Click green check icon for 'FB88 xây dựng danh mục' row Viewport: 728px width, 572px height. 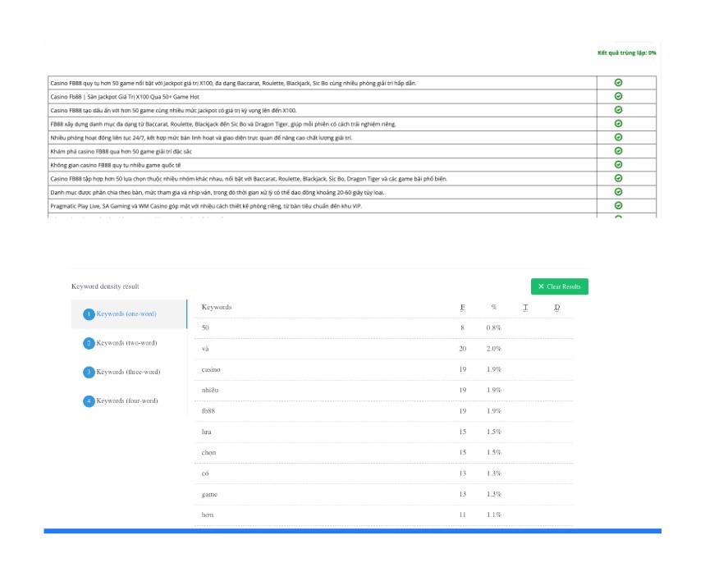[x=618, y=123]
